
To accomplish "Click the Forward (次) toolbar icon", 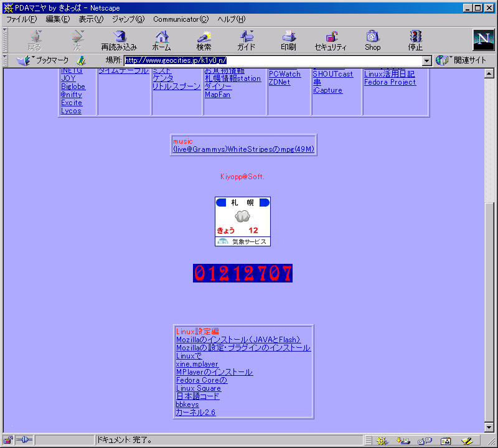I will tap(77, 40).
